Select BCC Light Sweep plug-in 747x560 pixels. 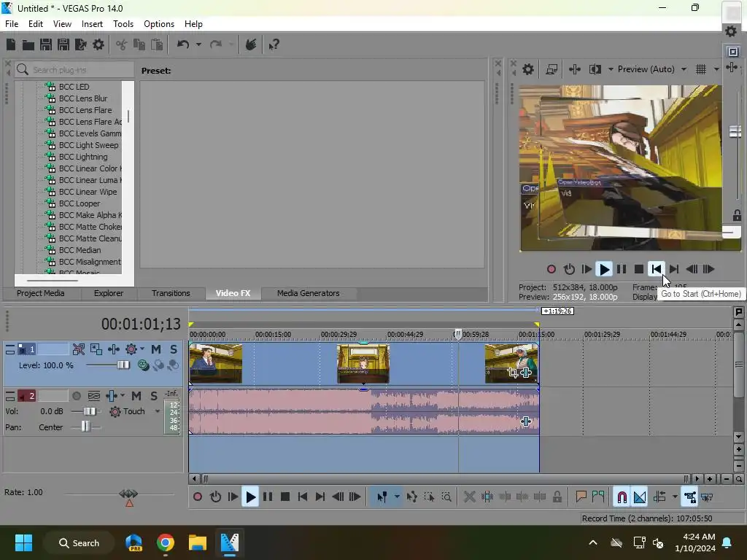click(88, 145)
